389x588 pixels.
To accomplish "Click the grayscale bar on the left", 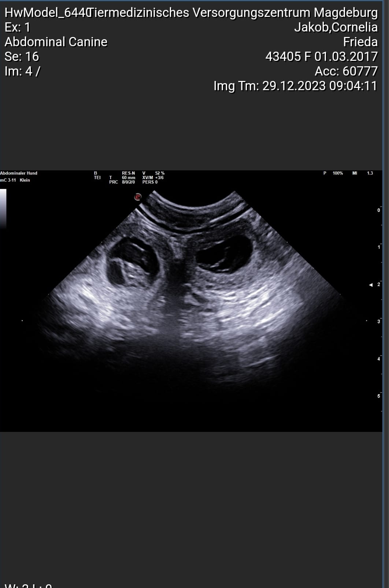I will point(3,208).
